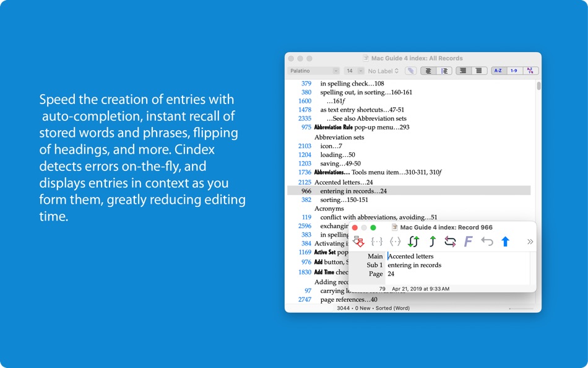Click the single green upward curved arrow icon
The height and width of the screenshot is (368, 588).
coord(432,242)
